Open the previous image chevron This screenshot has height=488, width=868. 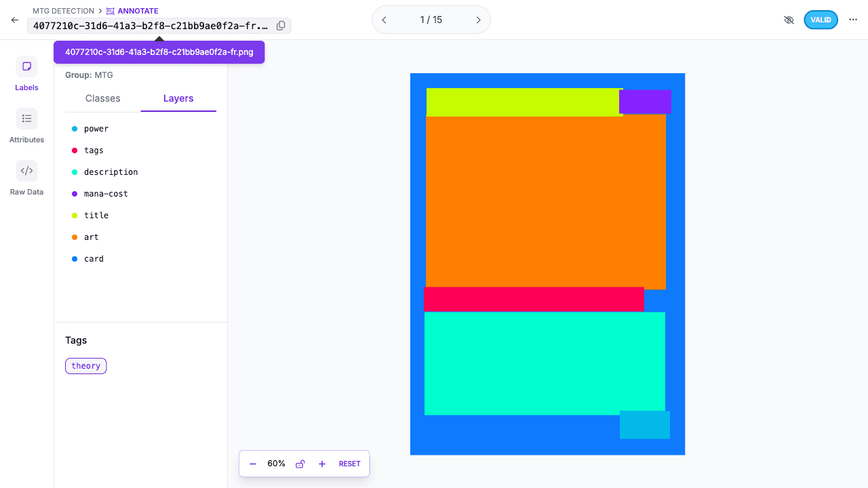[384, 20]
